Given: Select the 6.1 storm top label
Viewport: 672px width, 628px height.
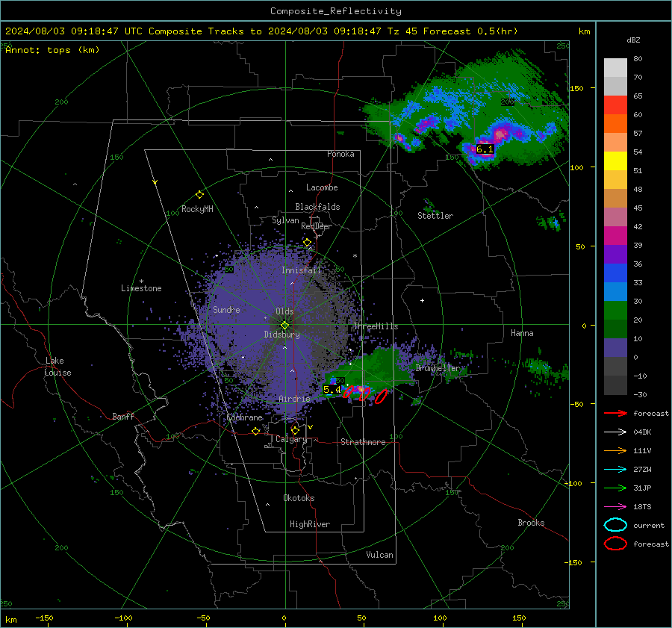Looking at the screenshot, I should pos(485,149).
